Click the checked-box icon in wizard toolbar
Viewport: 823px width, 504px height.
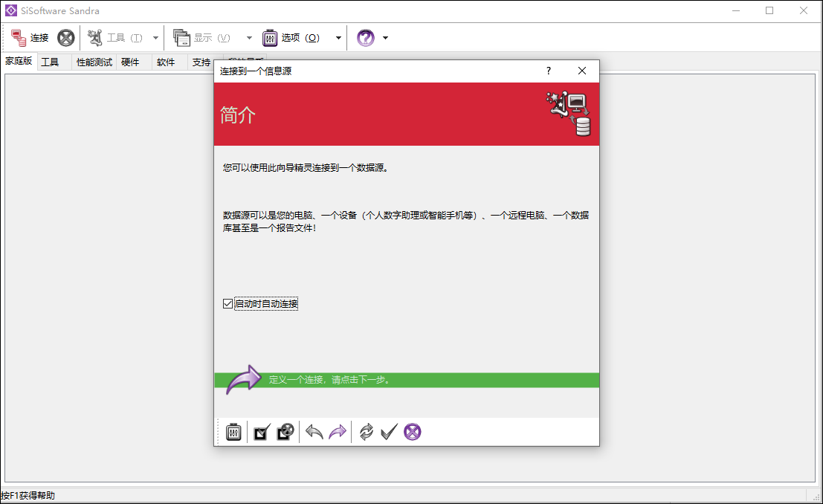[x=262, y=432]
